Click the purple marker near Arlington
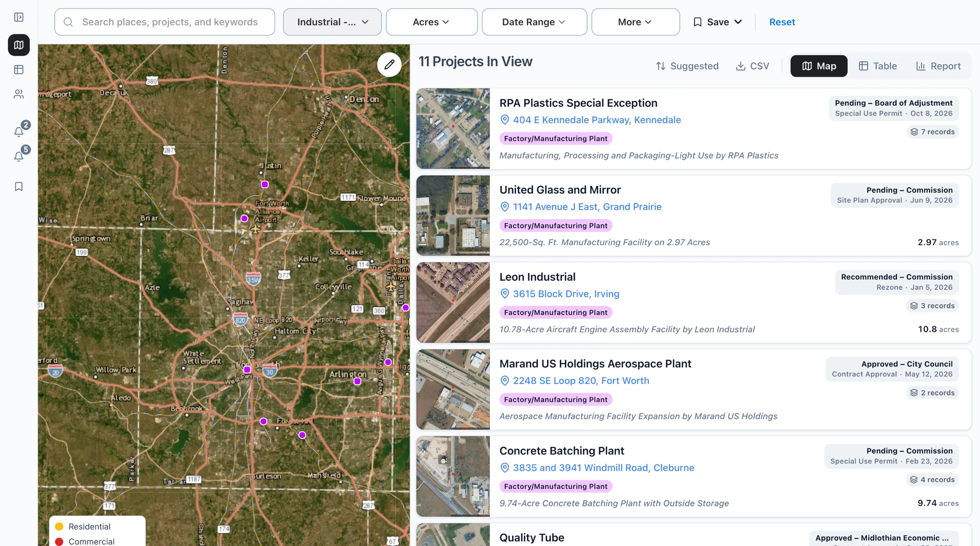This screenshot has height=546, width=980. pos(357,382)
